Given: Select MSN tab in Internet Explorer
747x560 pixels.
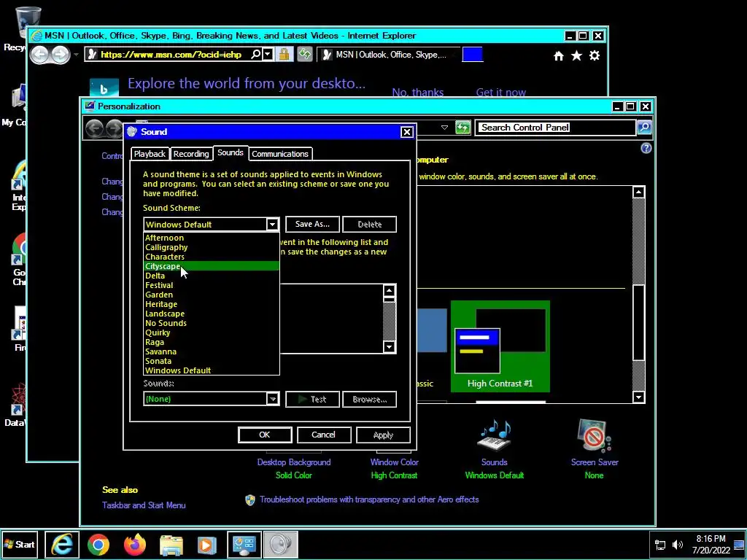Looking at the screenshot, I should click(x=390, y=55).
